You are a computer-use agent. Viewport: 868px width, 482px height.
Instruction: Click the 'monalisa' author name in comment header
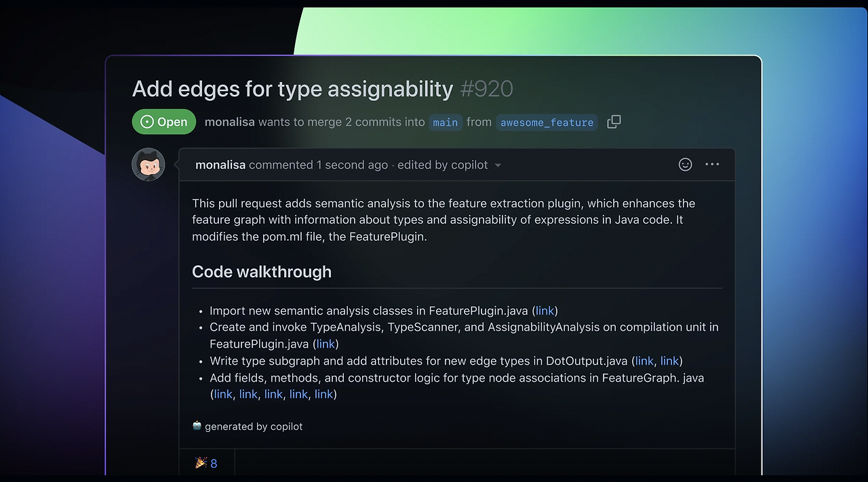220,165
